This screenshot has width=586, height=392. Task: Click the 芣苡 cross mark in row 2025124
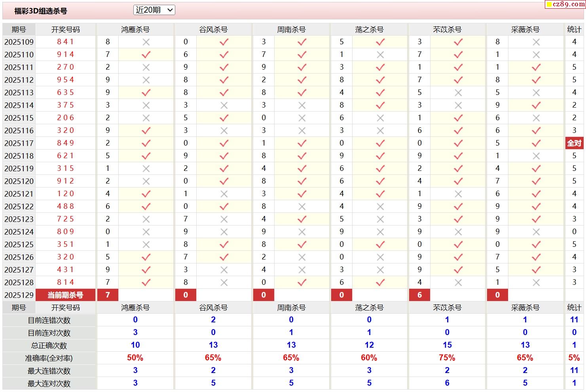(458, 232)
